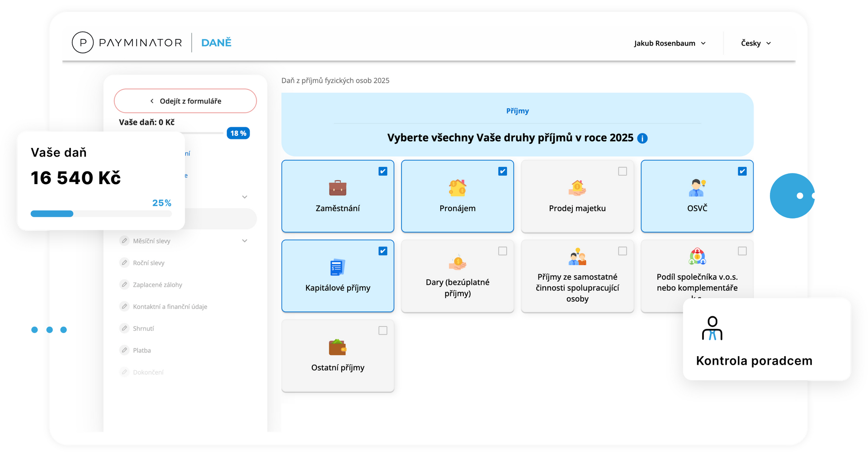The width and height of the screenshot is (868, 457).
Task: Uncheck the Zaměstnání checkbox
Action: tap(383, 171)
